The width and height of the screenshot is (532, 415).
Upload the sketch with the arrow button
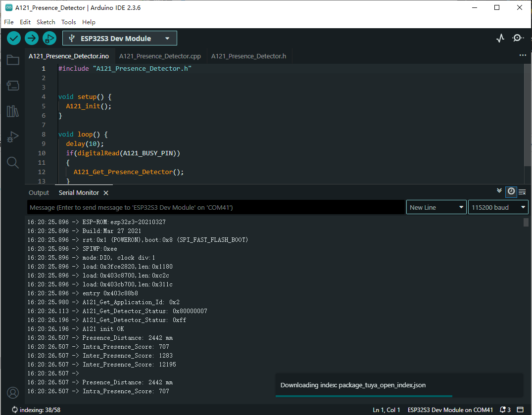(x=32, y=38)
